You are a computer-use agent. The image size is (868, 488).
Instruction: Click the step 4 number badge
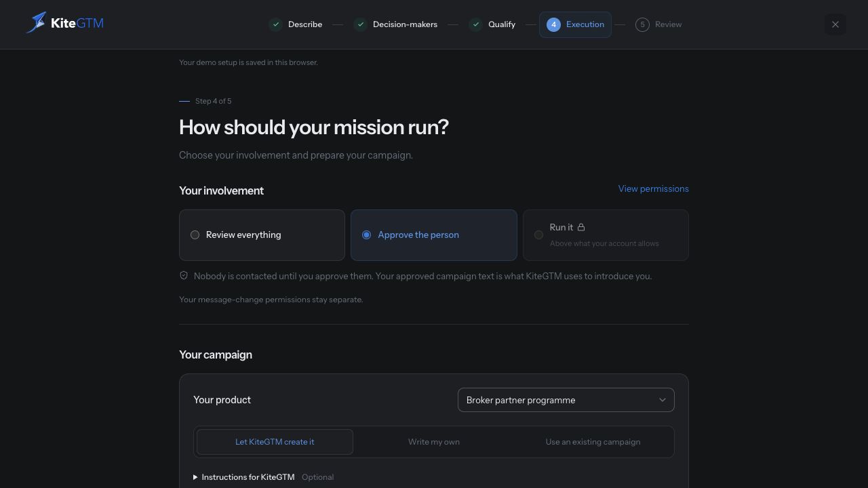pyautogui.click(x=553, y=24)
